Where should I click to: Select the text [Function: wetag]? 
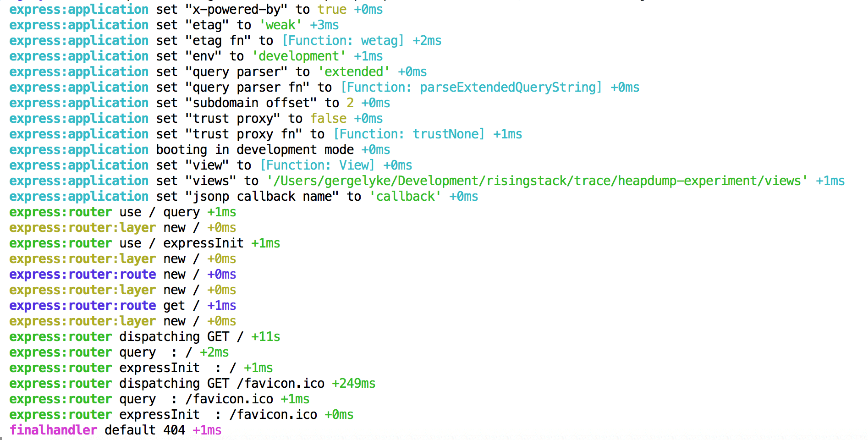tap(343, 41)
